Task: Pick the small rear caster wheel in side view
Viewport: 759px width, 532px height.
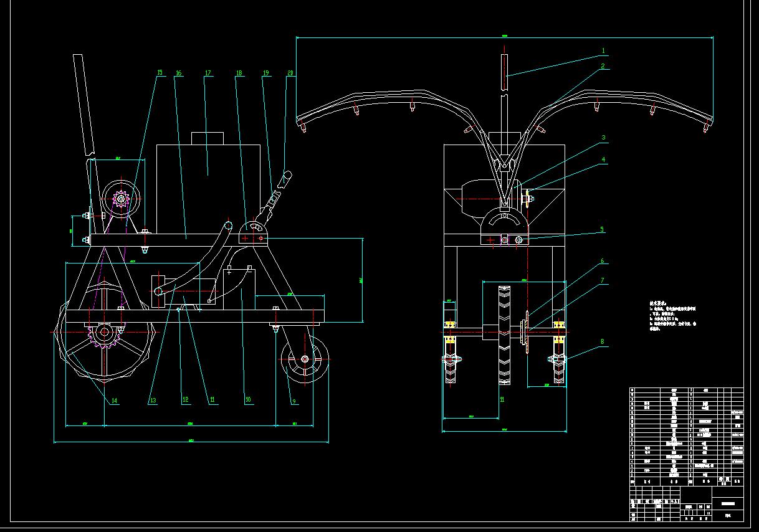Action: (304, 359)
